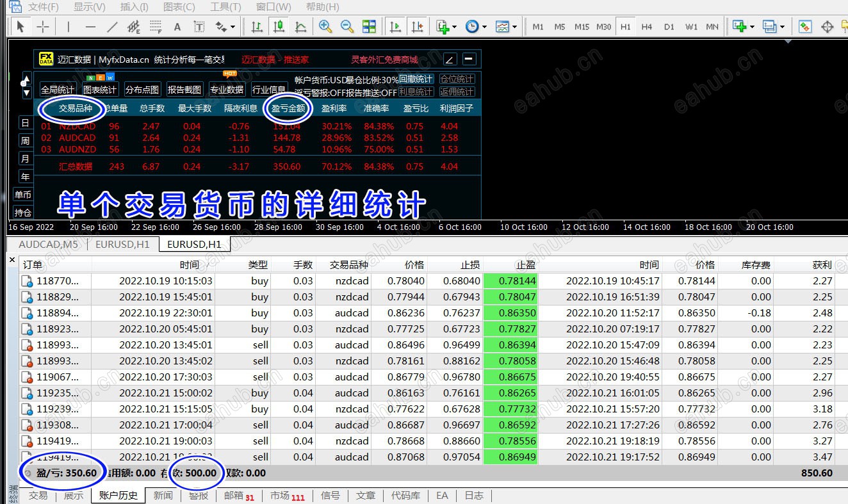Image resolution: width=848 pixels, height=504 pixels.
Task: Toggle chart shift from right edge
Action: 417,27
